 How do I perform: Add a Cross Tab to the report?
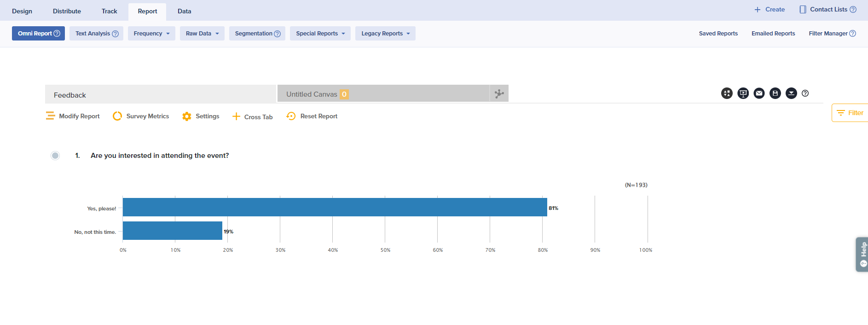coord(253,117)
